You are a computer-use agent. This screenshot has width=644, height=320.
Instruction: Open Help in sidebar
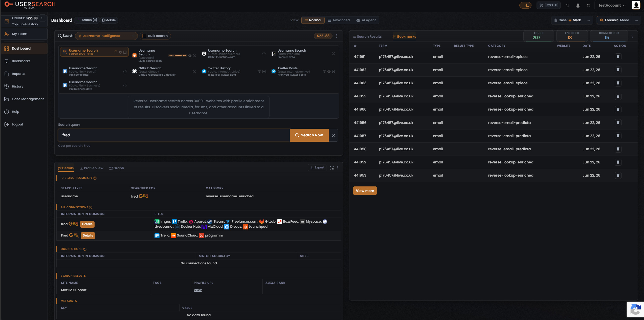click(x=24, y=112)
